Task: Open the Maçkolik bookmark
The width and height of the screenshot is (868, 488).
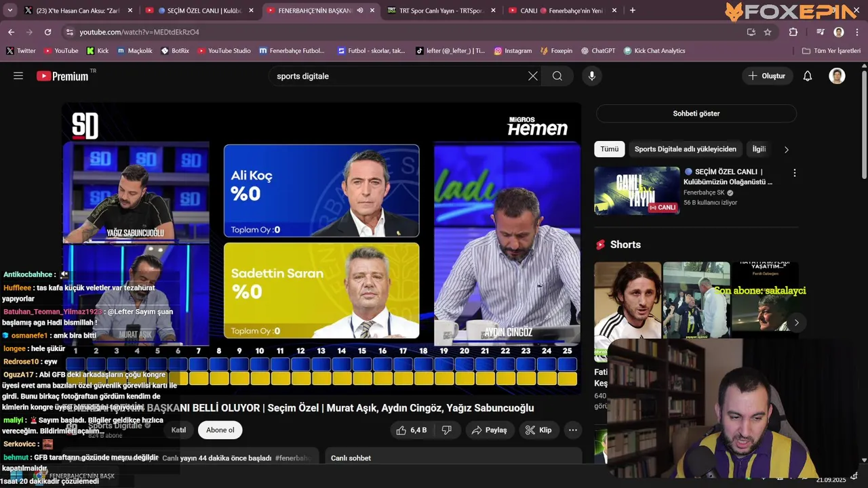Action: coord(134,51)
